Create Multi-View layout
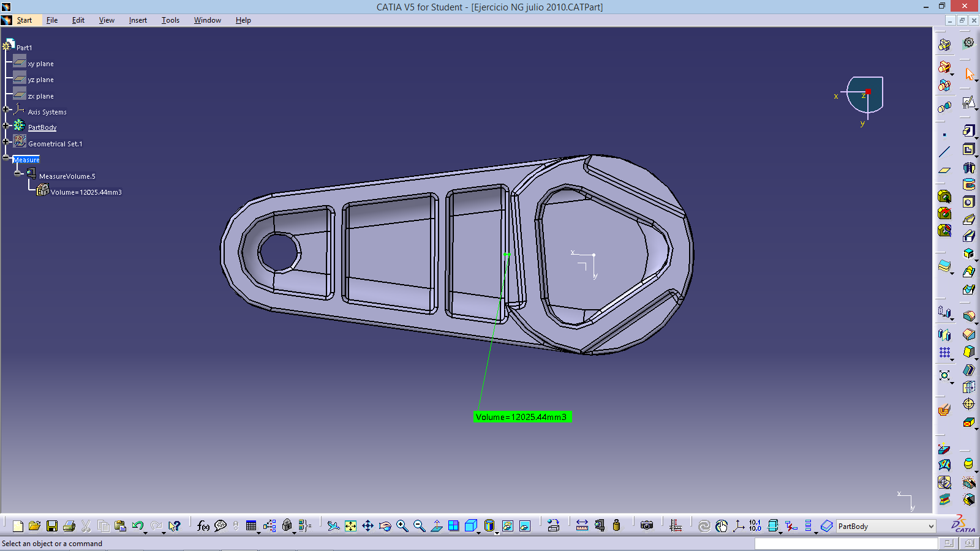Viewport: 980px width, 551px height. point(453,526)
